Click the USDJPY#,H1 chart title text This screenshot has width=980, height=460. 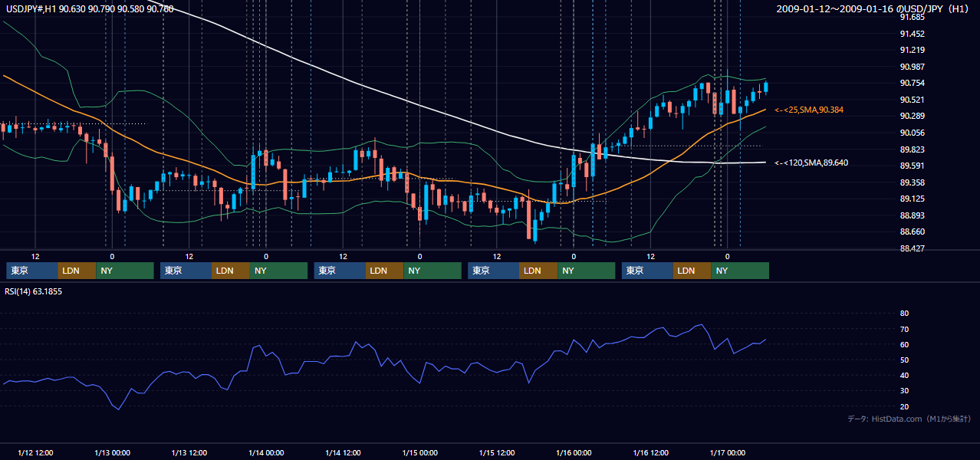tap(89, 9)
